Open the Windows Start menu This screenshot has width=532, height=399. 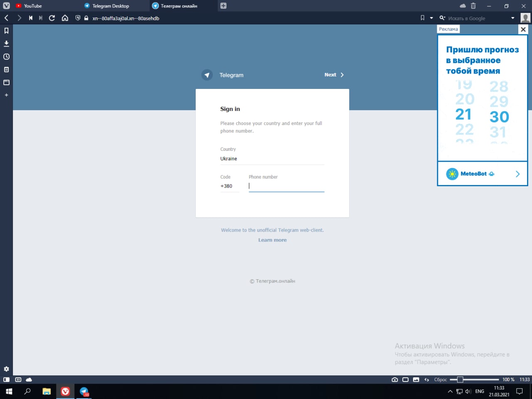[x=9, y=391]
